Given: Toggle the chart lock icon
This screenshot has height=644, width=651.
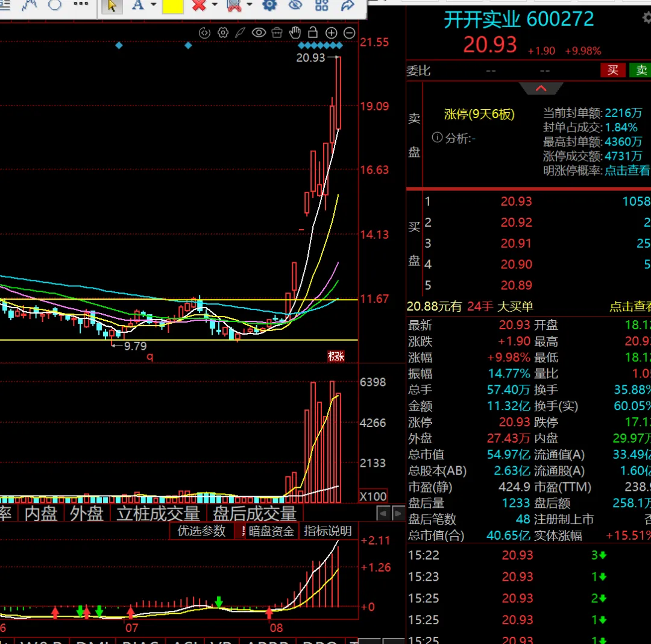Looking at the screenshot, I should (x=313, y=33).
